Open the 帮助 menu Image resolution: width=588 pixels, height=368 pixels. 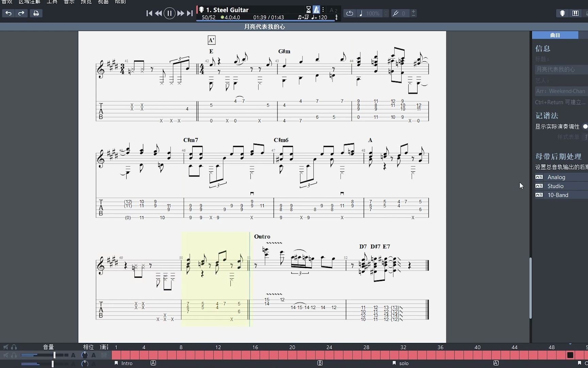120,2
